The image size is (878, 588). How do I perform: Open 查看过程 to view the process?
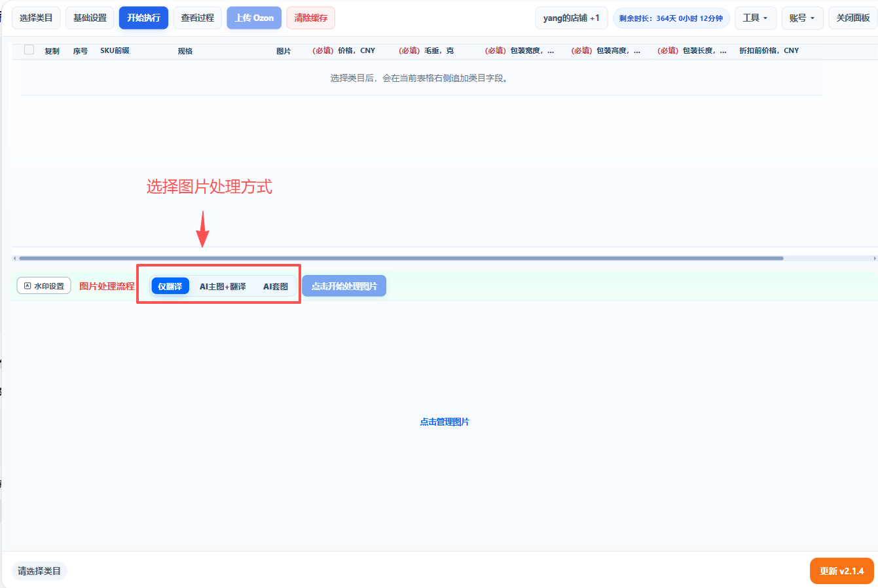pyautogui.click(x=197, y=18)
